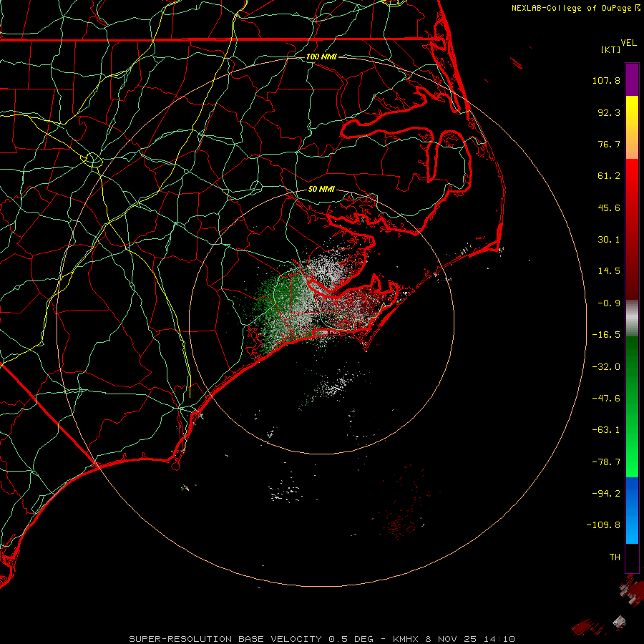The image size is (644, 644).
Task: Click the 107.8 value on the velocity scale
Action: tap(606, 80)
